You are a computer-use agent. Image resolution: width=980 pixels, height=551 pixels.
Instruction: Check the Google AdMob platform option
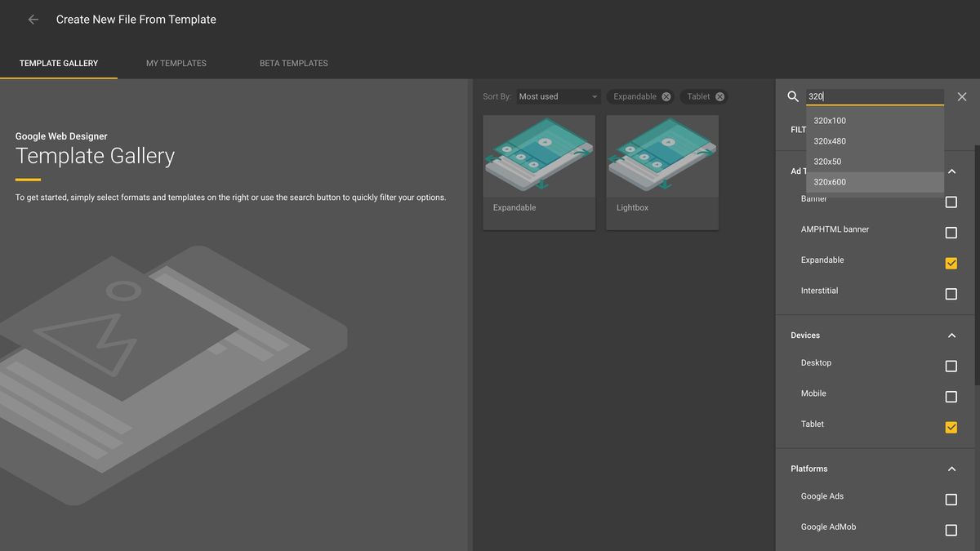(x=951, y=530)
